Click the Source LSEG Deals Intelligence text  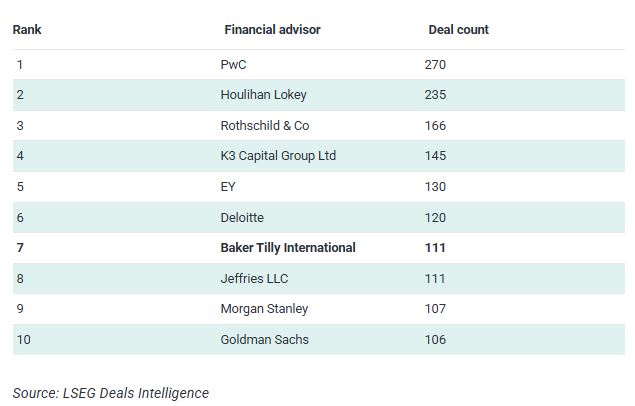pyautogui.click(x=111, y=393)
